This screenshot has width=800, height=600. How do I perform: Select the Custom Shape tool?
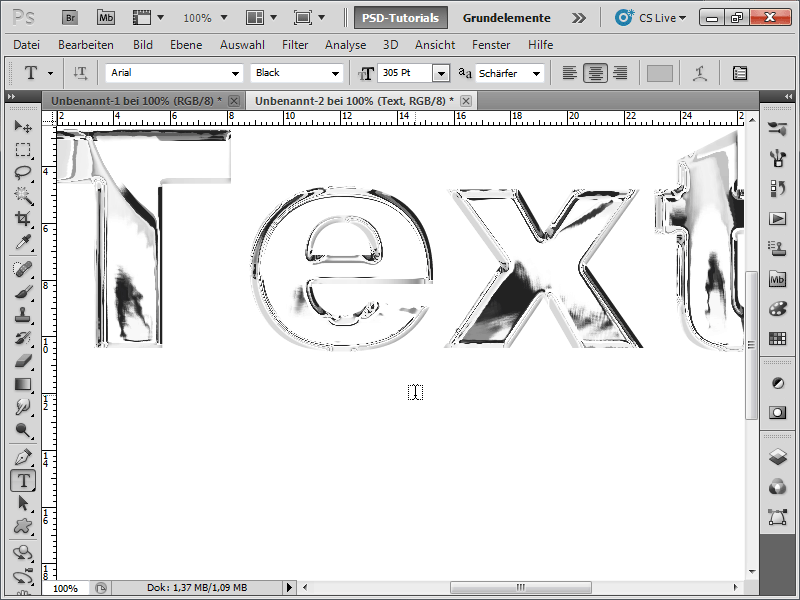[x=23, y=526]
